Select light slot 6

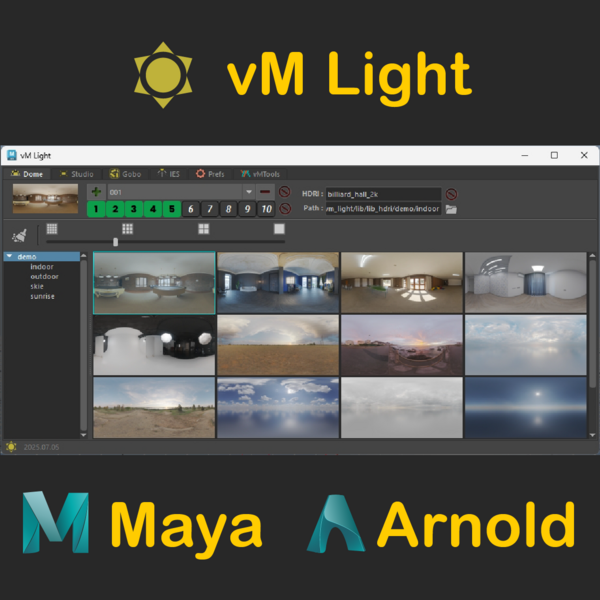191,209
